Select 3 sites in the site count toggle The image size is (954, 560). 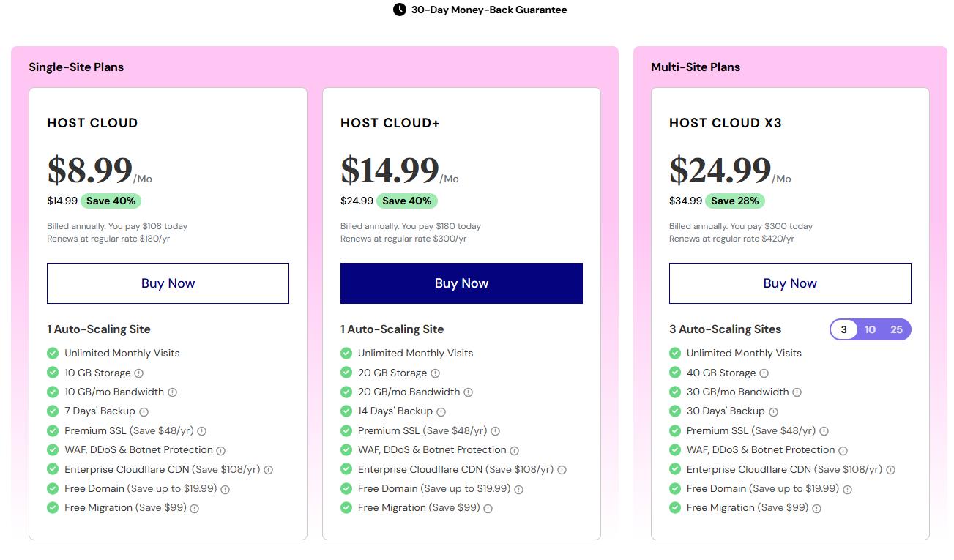click(843, 329)
